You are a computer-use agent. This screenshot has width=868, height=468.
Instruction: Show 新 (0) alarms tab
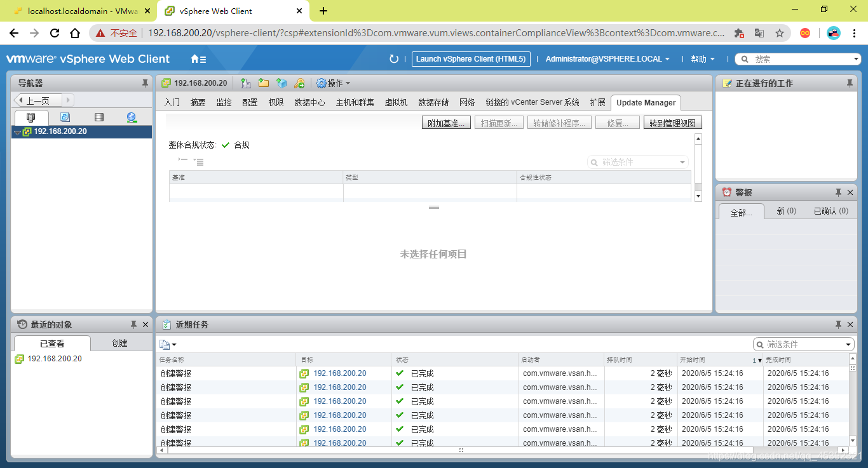[x=786, y=211]
